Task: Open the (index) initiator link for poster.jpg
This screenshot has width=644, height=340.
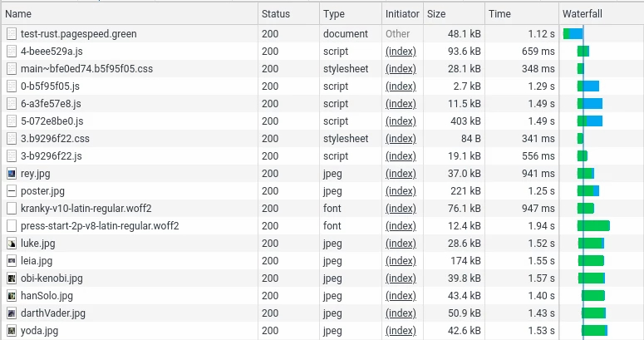Action: click(x=401, y=191)
